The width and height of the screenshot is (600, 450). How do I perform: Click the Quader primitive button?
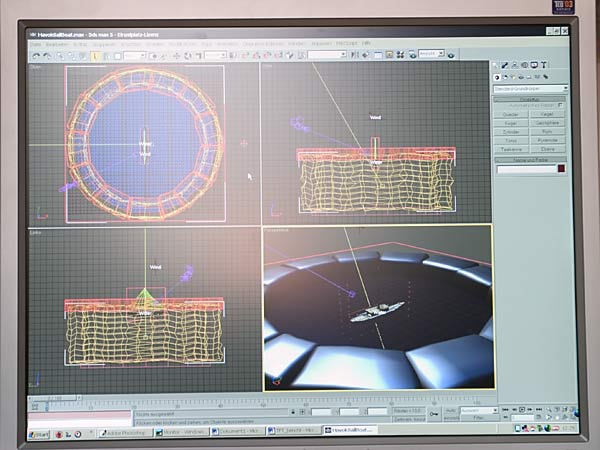511,114
